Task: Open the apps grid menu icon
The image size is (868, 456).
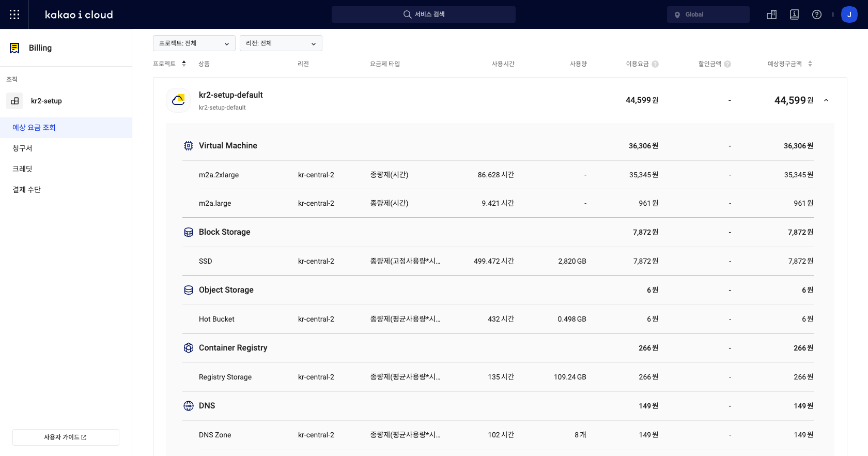Action: pos(14,14)
